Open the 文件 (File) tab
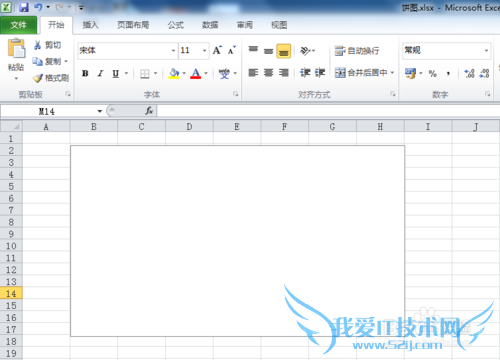This screenshot has height=360, width=500. (18, 25)
